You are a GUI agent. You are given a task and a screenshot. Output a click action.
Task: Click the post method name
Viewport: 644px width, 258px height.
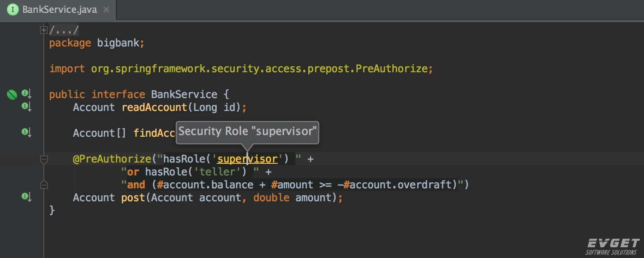[134, 198]
